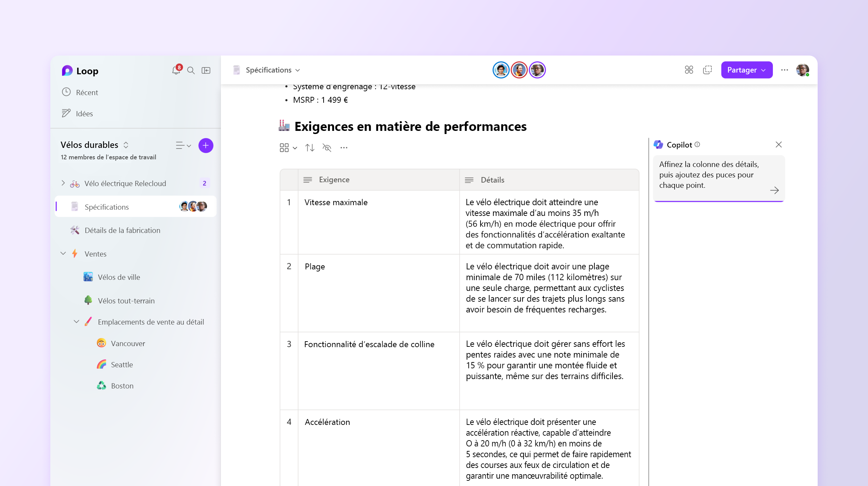Click collaborator avatar with red ring
The width and height of the screenshot is (868, 486).
click(x=519, y=70)
